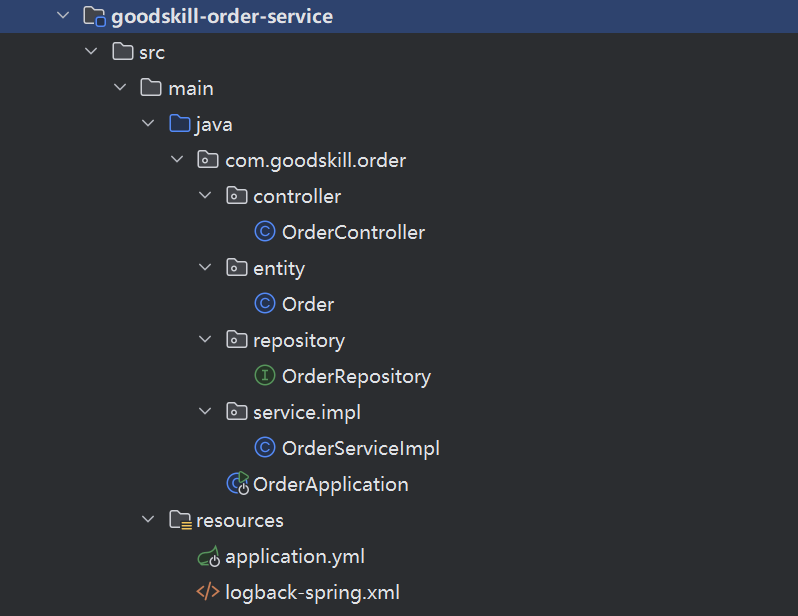Select the entity package label

tap(279, 268)
